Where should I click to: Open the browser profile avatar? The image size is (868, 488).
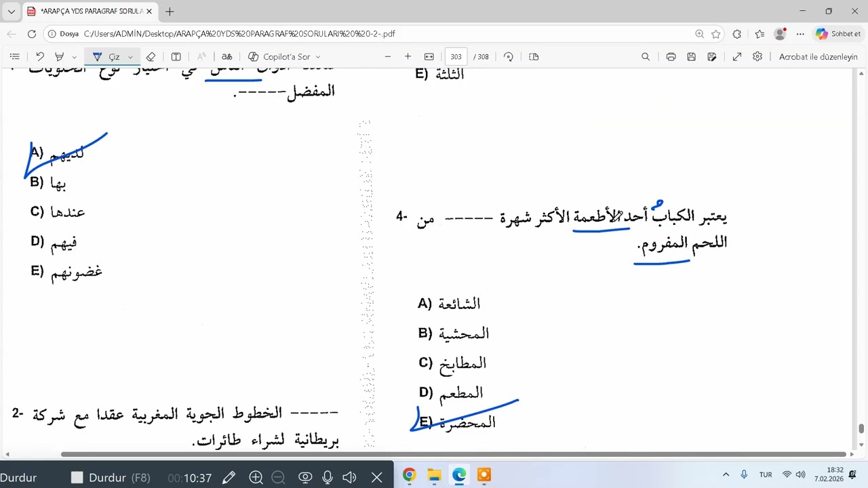coord(781,34)
